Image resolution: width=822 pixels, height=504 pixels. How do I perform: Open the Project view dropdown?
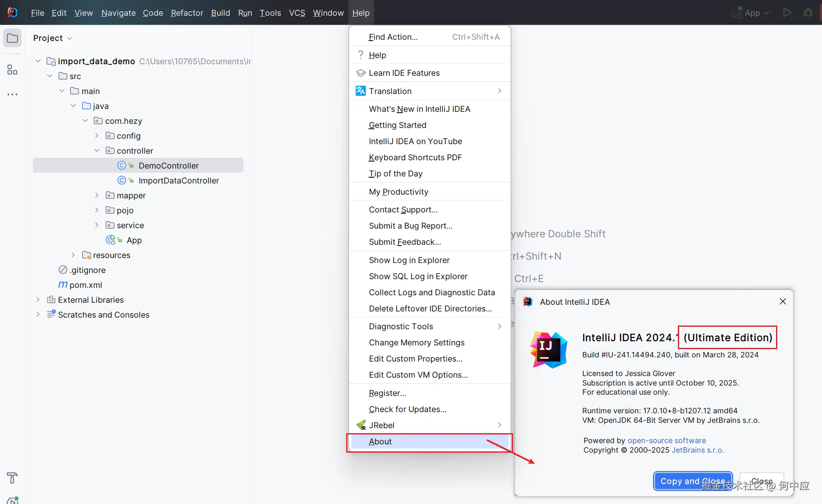click(53, 38)
